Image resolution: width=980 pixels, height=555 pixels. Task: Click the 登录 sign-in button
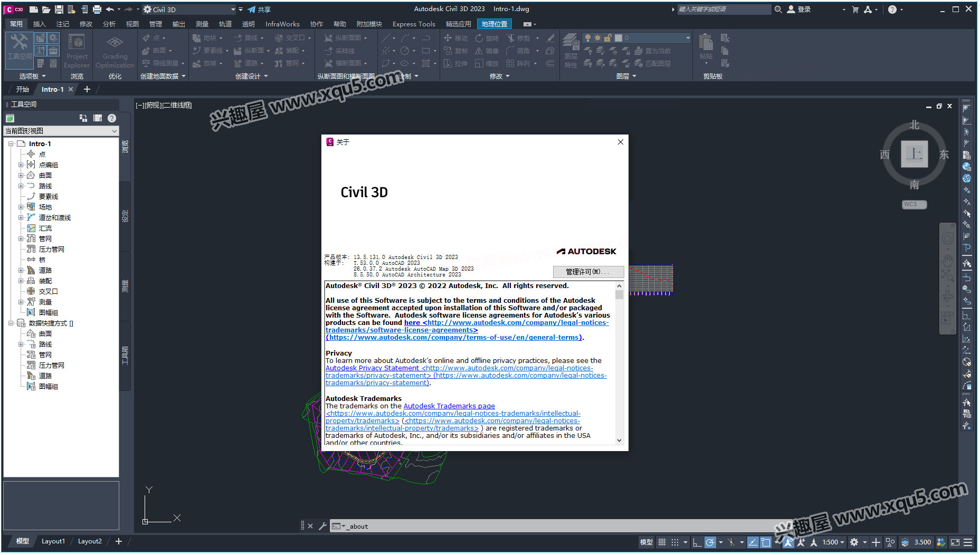click(799, 9)
